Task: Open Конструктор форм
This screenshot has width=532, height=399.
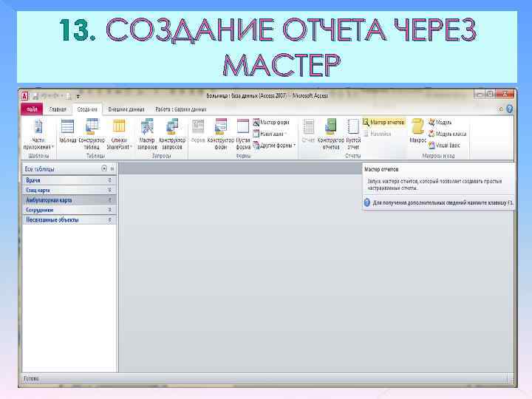Action: 220,134
